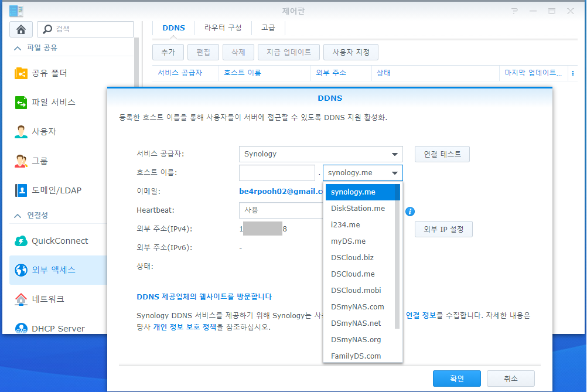The height and width of the screenshot is (392, 587).
Task: Open Shared Folder (공유 폴더) icon
Action: coord(21,73)
